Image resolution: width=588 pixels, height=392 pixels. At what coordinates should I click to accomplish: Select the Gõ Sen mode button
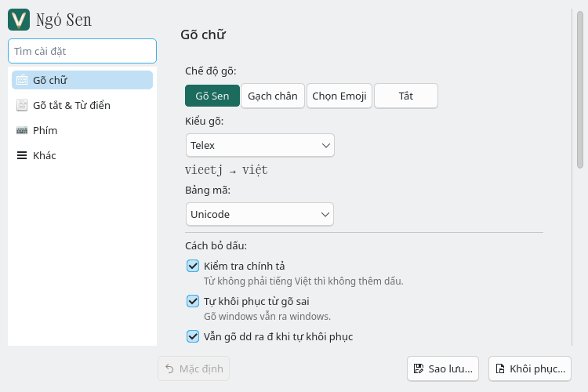212,96
